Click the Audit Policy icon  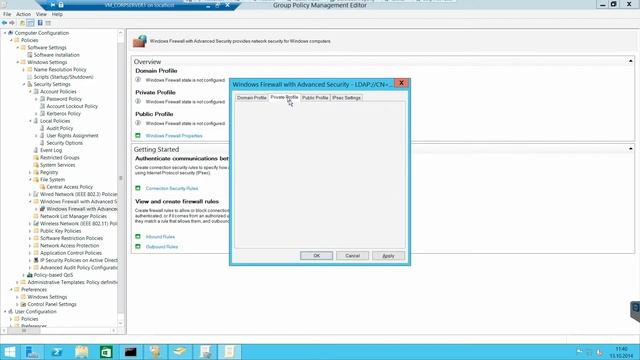coord(42,128)
